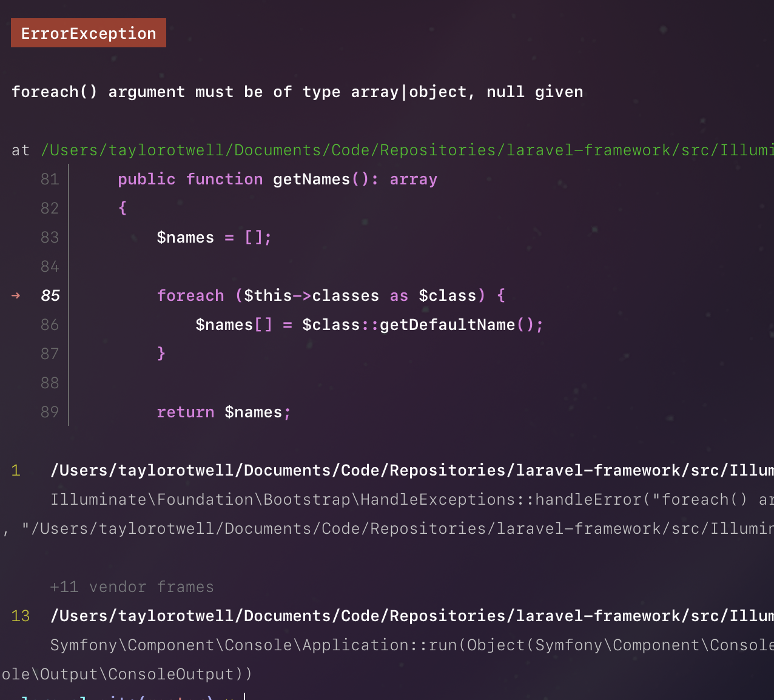Click 'return $names;' statement
The image size is (774, 700).
point(224,412)
